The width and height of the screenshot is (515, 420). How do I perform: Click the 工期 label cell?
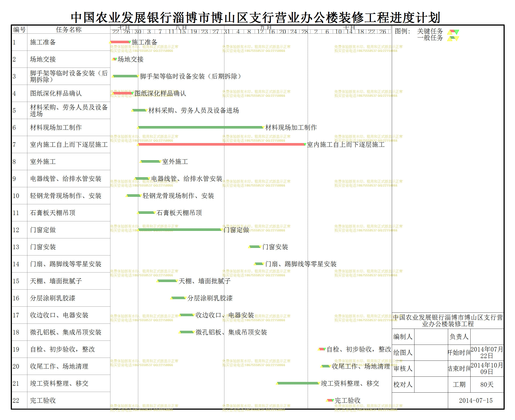pos(459,385)
